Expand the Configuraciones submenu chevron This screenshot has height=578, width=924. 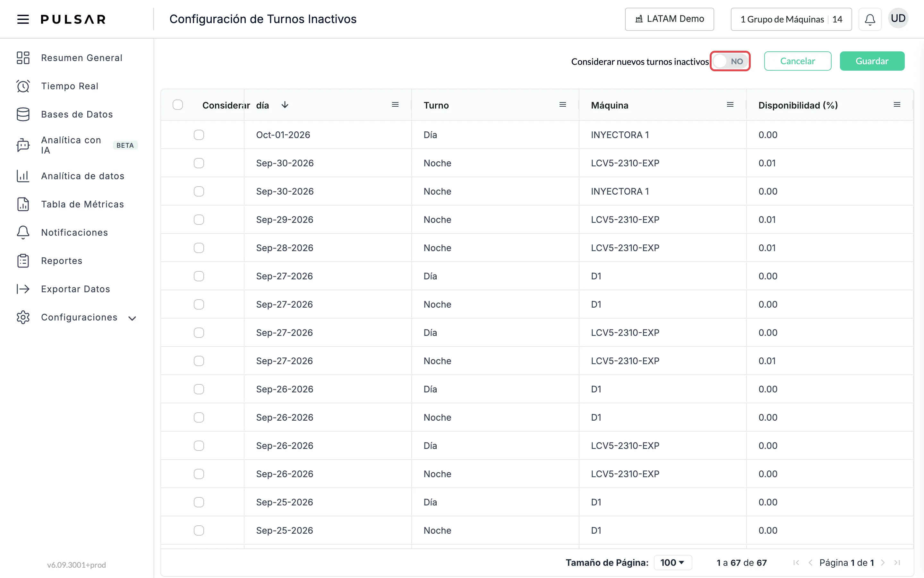[x=132, y=318]
